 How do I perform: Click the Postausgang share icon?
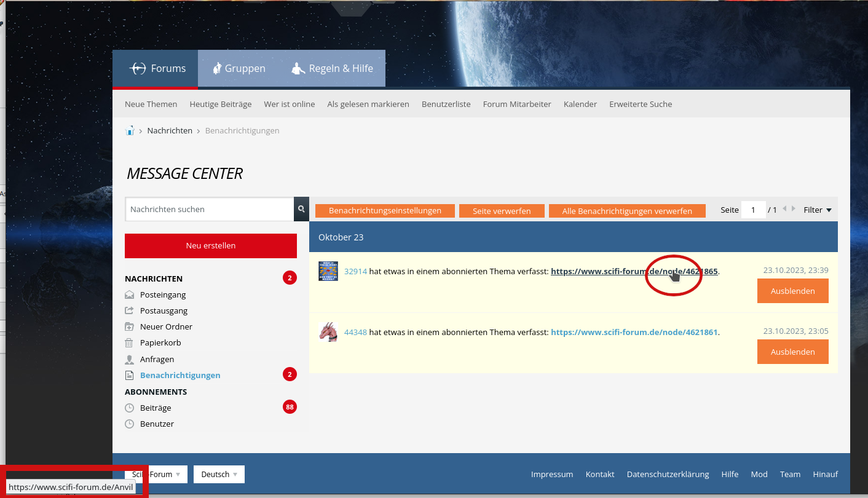[129, 310]
